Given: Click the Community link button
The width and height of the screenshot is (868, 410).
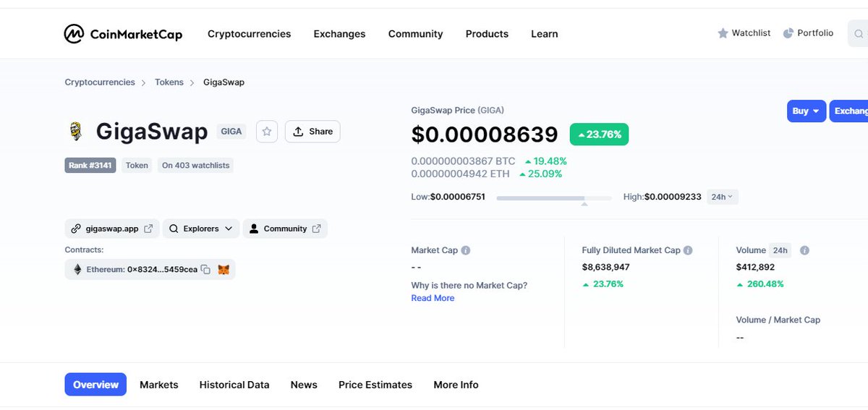Looking at the screenshot, I should coord(285,229).
